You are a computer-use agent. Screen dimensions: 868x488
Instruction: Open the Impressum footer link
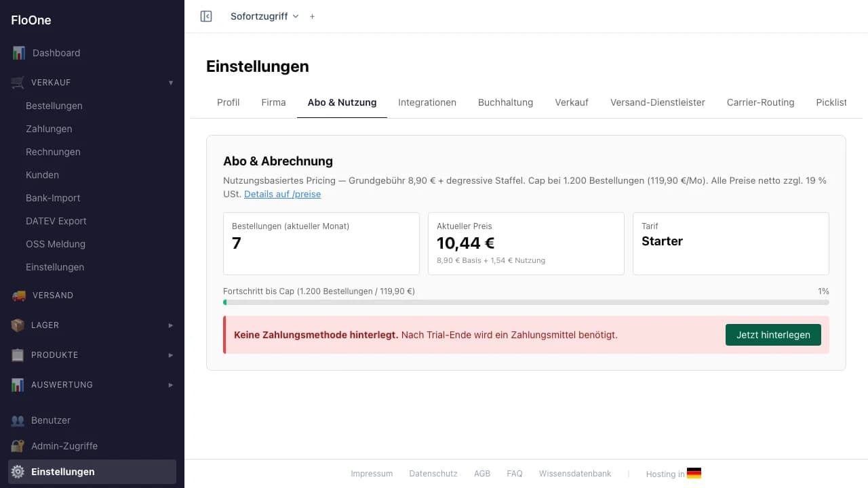372,474
